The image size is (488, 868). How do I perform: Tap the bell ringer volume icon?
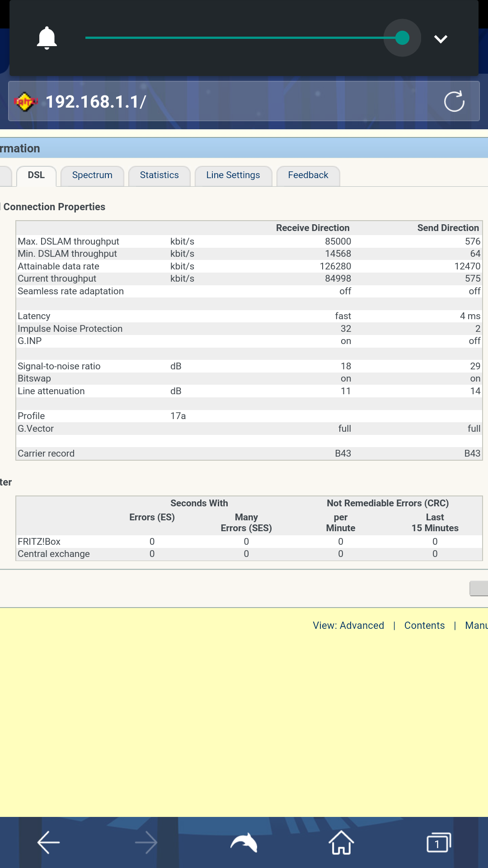(x=47, y=38)
